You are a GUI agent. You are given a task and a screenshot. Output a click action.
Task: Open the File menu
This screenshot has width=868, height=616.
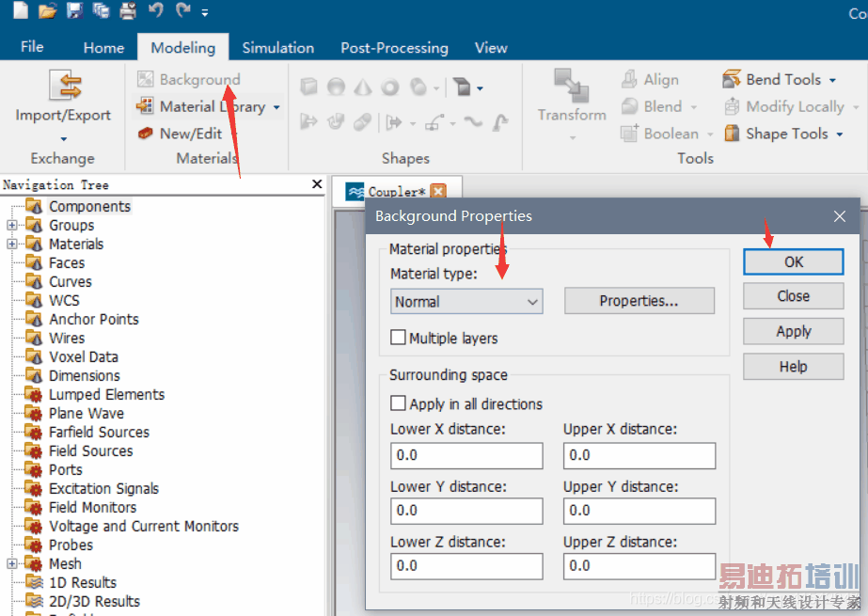point(32,46)
